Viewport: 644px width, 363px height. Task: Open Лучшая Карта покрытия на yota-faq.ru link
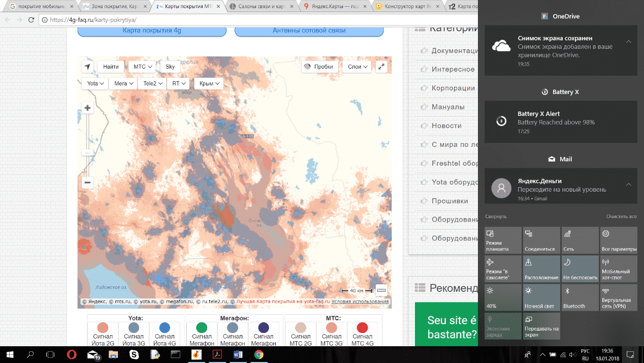pos(283,301)
